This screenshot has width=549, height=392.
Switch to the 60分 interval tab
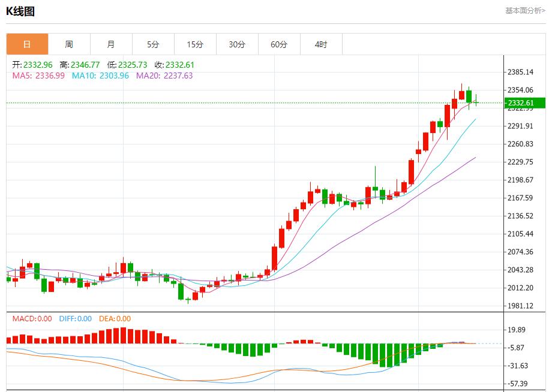[x=279, y=44]
